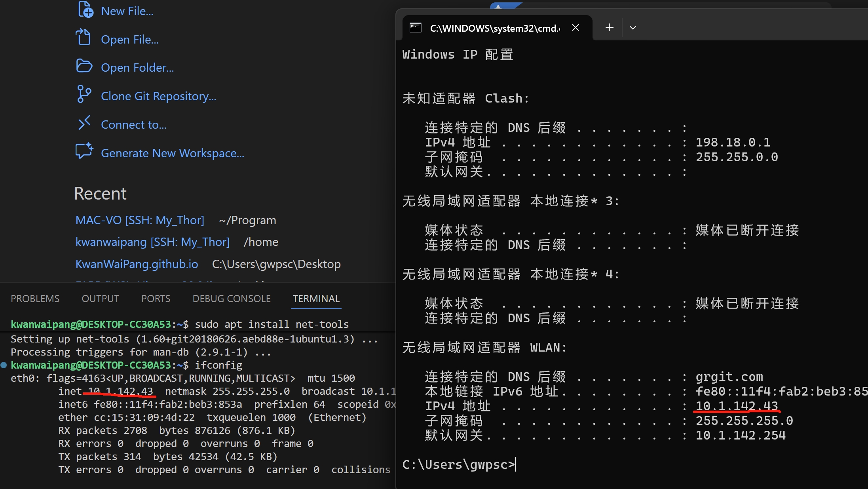Open recent kwanwaipang [SSH: My_Thor] folder
Image resolution: width=868 pixels, height=489 pixels.
[x=152, y=242]
